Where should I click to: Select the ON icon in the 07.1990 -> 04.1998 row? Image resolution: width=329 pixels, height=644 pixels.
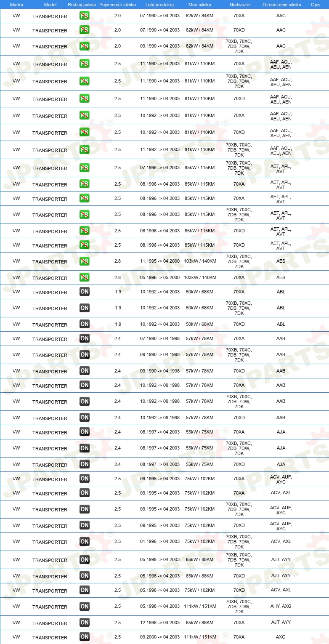pos(85,338)
